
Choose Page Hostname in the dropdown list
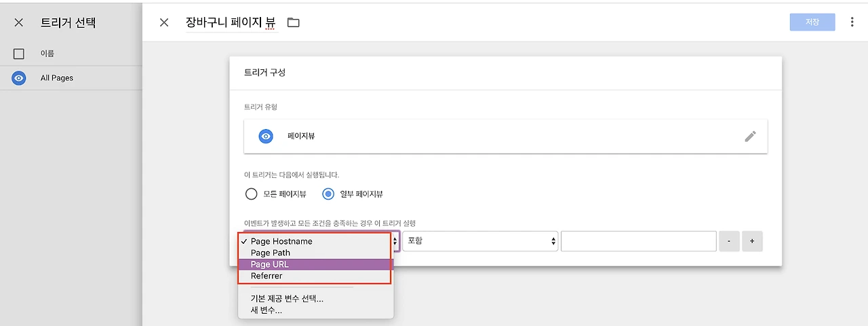coord(315,241)
